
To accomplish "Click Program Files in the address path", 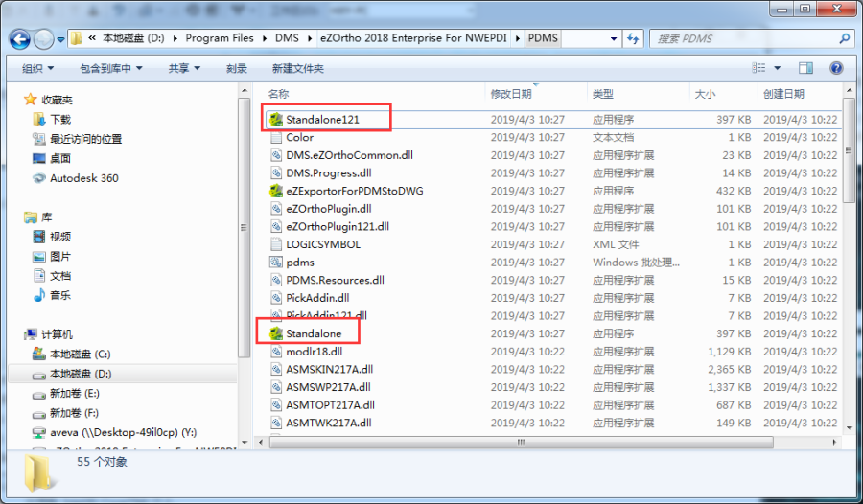I will [219, 38].
